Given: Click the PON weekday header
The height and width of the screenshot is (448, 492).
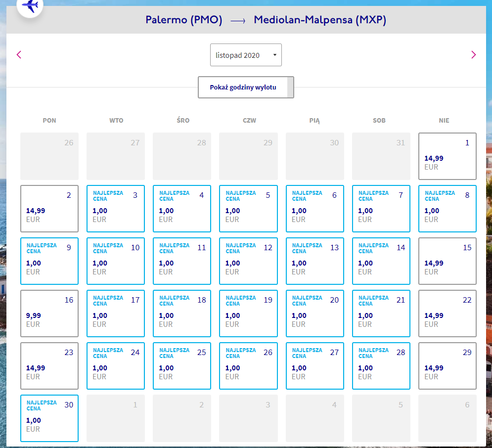Looking at the screenshot, I should click(49, 121).
